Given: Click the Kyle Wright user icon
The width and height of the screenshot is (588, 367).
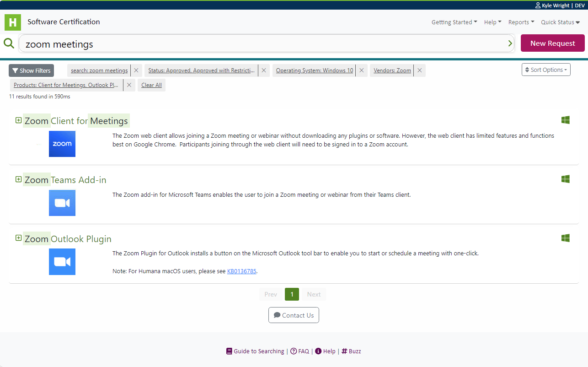Looking at the screenshot, I should tap(538, 5).
